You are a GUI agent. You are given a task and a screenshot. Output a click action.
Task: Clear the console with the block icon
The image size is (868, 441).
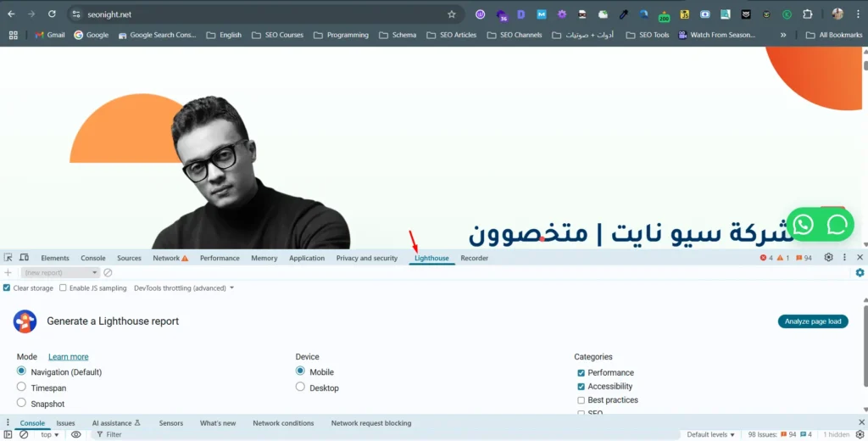[24, 434]
